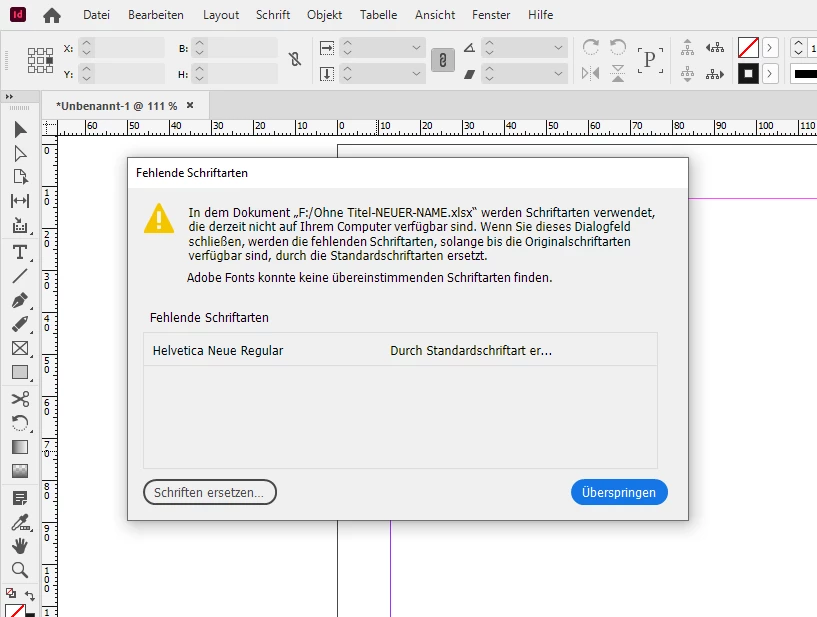Click flip vertical icon

click(618, 73)
